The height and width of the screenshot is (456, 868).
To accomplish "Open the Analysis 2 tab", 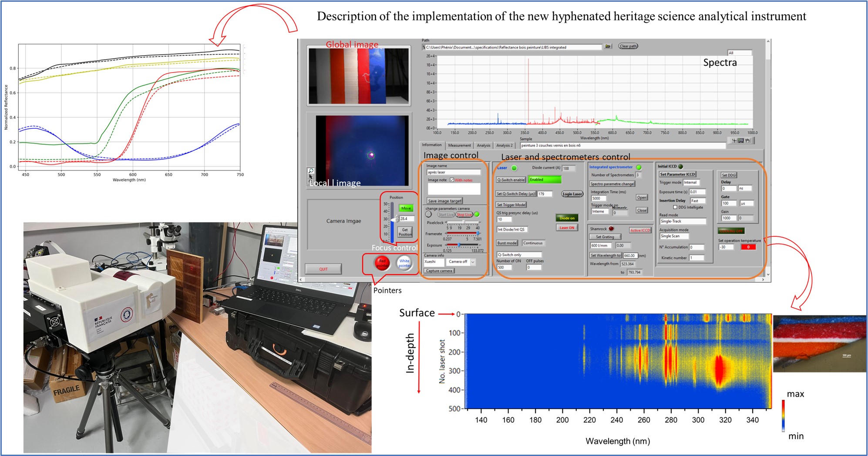I will tap(504, 145).
